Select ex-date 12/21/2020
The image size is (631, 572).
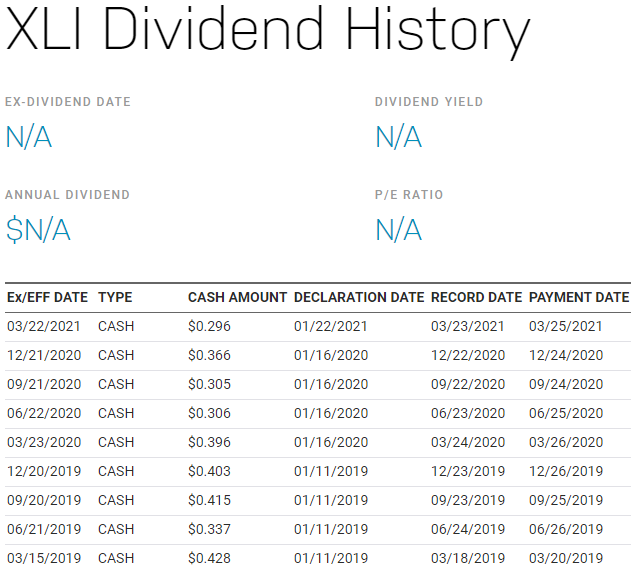pos(44,355)
